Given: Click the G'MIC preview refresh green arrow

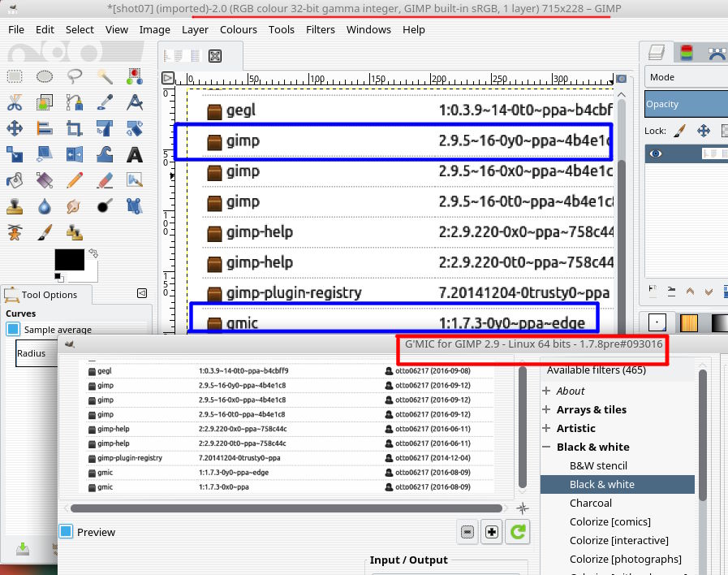Looking at the screenshot, I should point(518,532).
